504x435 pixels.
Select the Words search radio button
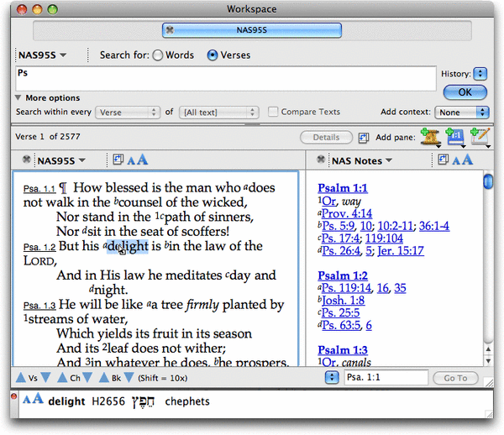(x=157, y=55)
